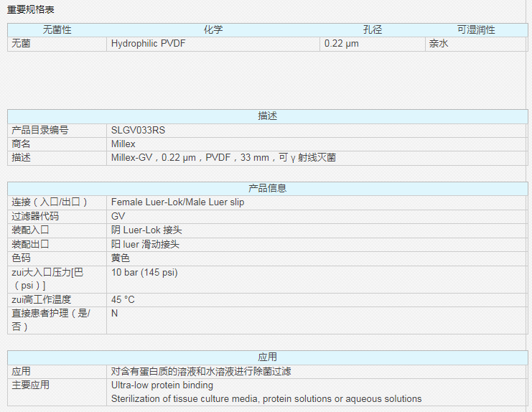The width and height of the screenshot is (532, 412).
Task: Select the 装配出口 label
Action: tap(31, 244)
